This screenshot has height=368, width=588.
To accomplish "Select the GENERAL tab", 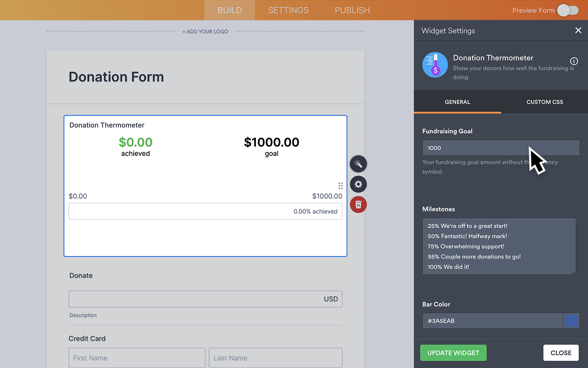I will coord(457,102).
